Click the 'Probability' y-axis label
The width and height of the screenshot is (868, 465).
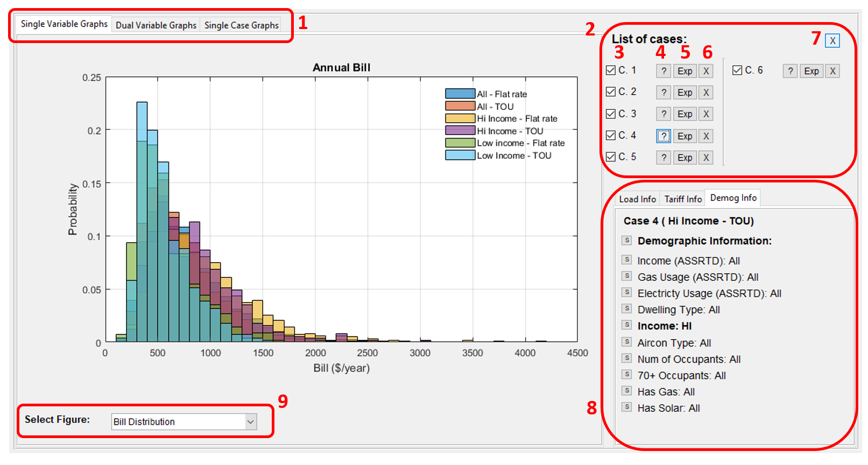(73, 209)
